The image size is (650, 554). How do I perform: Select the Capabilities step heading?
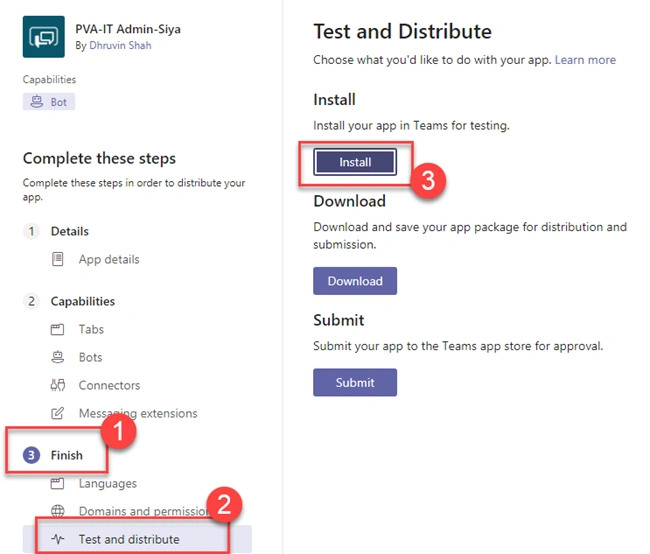83,301
